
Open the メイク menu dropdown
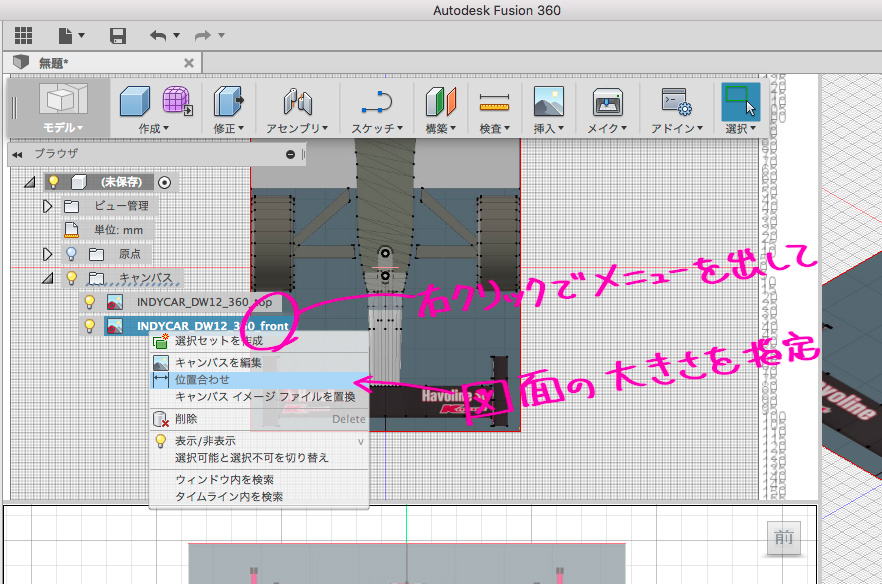(x=607, y=129)
